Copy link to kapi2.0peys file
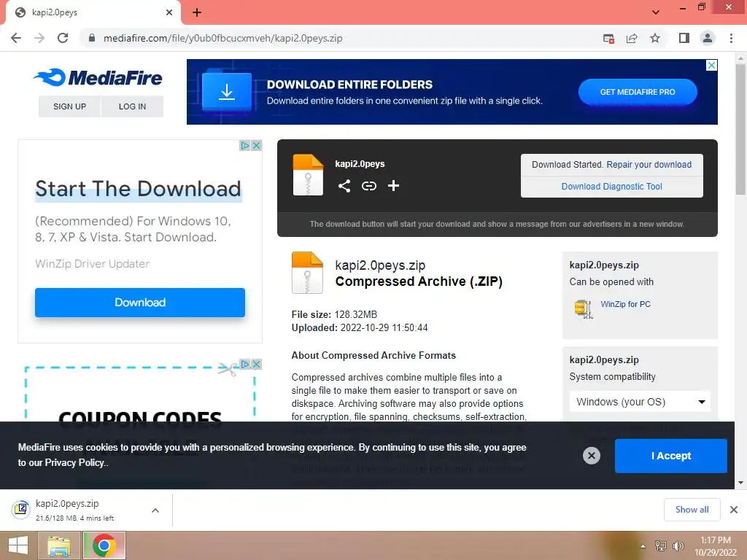The image size is (747, 560). [368, 186]
